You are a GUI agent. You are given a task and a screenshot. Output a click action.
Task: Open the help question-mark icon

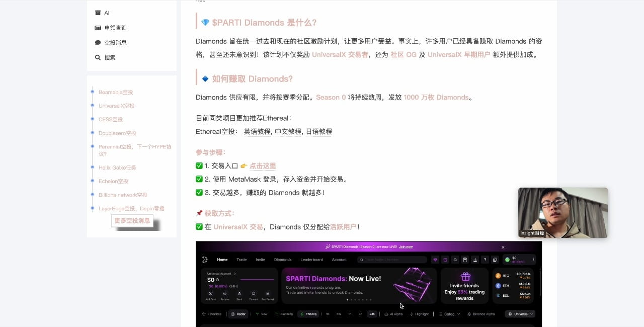485,260
